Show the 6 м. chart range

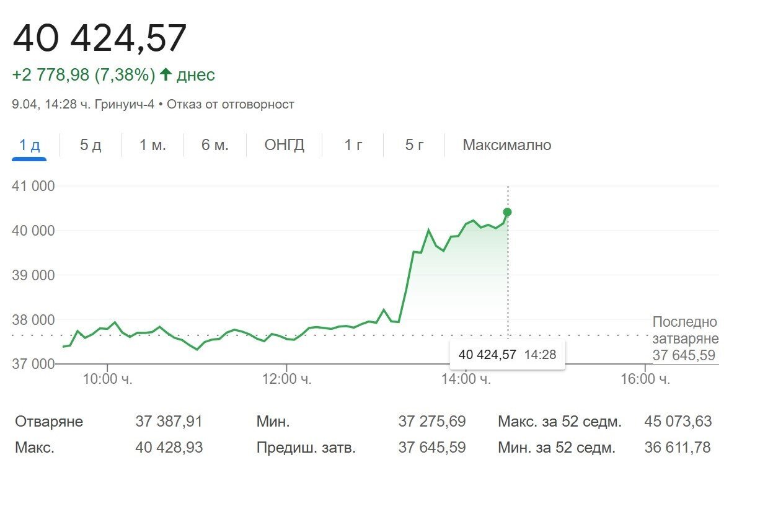click(x=215, y=146)
